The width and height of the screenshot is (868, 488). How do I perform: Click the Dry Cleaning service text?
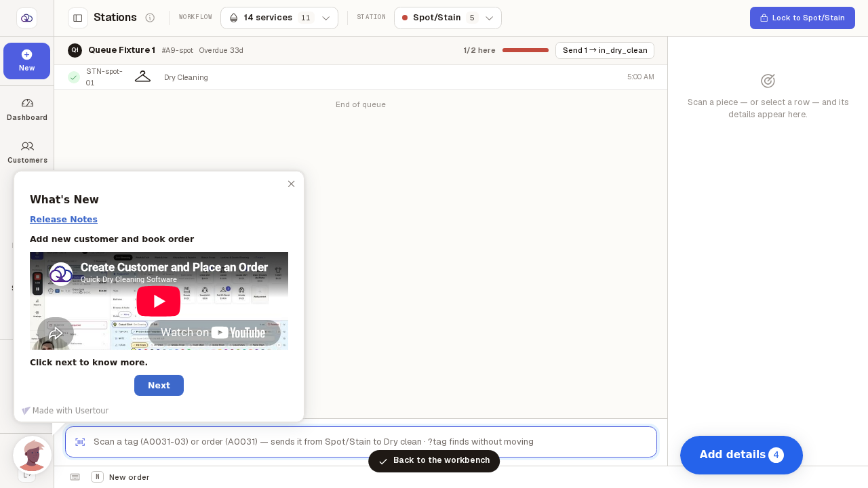pos(186,77)
